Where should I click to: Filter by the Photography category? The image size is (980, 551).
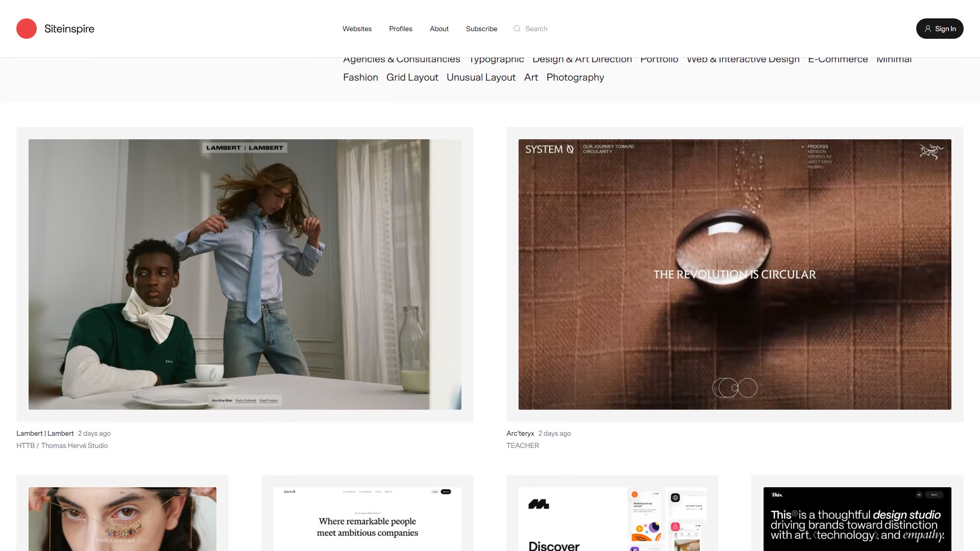point(575,77)
